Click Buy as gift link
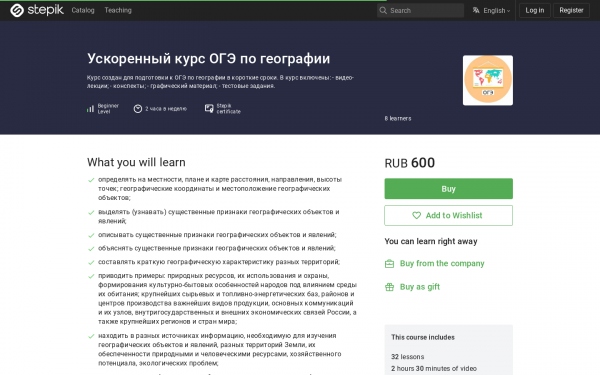This screenshot has width=600, height=375. tap(420, 287)
